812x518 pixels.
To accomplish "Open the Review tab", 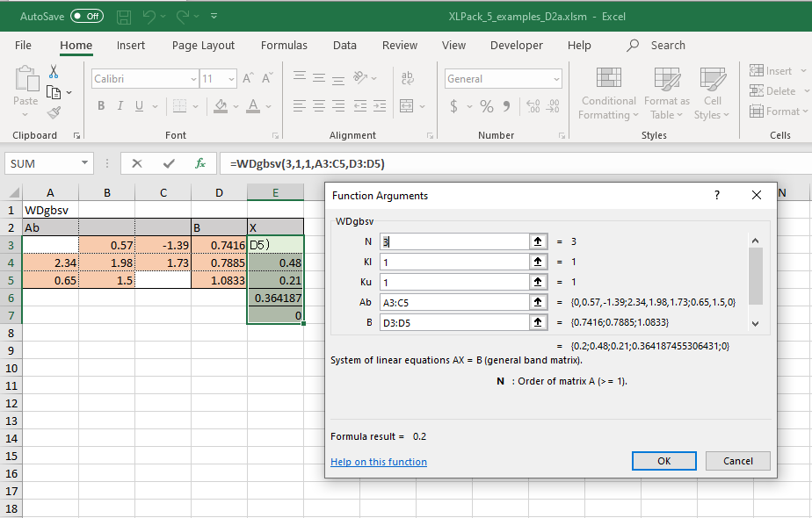I will (x=399, y=45).
